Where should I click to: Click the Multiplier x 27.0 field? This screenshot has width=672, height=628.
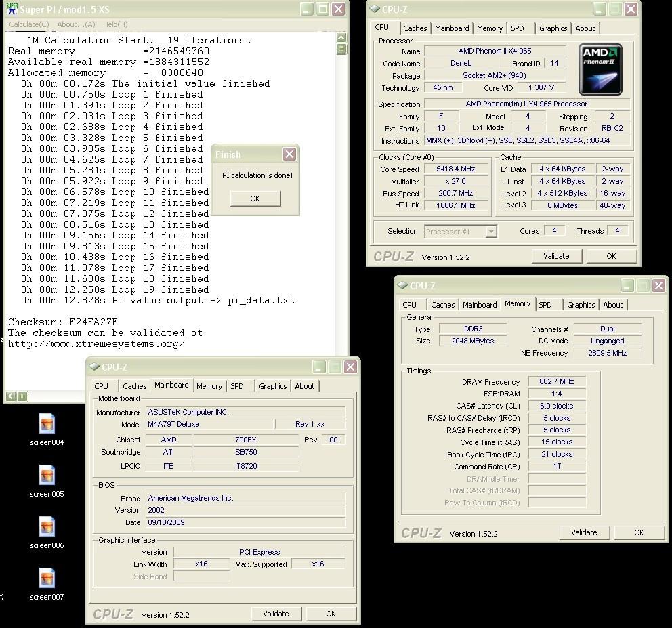pos(456,182)
